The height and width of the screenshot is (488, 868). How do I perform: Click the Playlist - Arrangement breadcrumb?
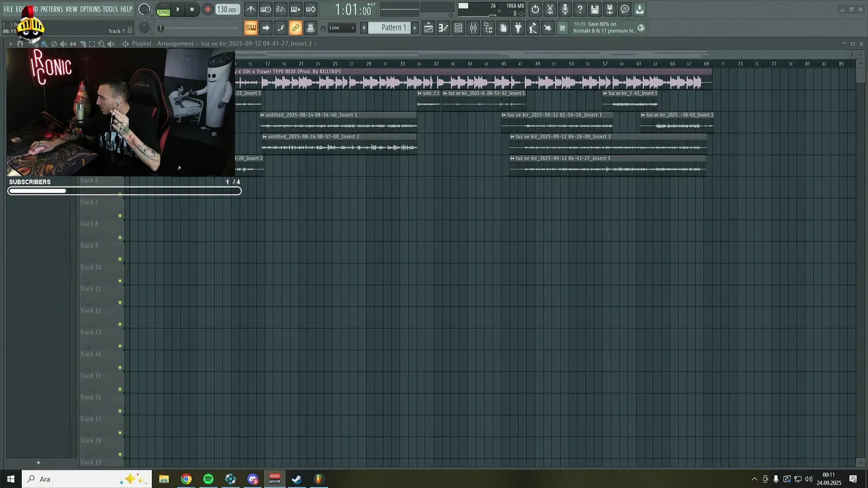coord(163,43)
